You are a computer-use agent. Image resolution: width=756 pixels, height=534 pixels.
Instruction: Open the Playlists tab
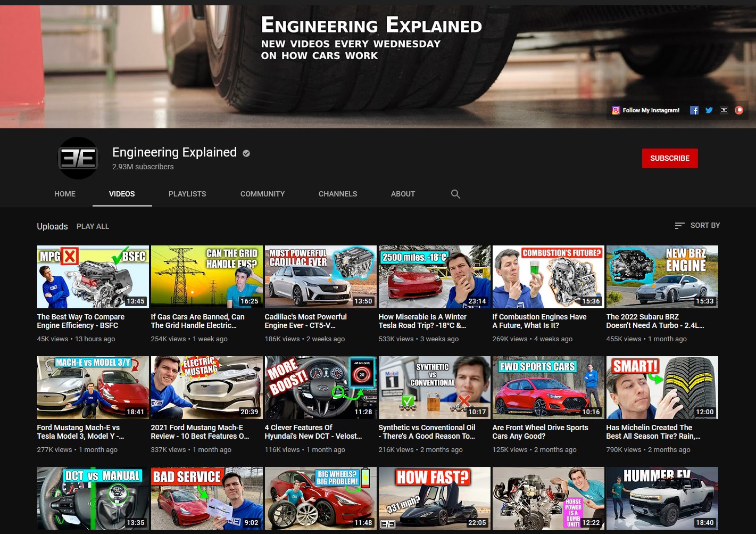pos(187,194)
